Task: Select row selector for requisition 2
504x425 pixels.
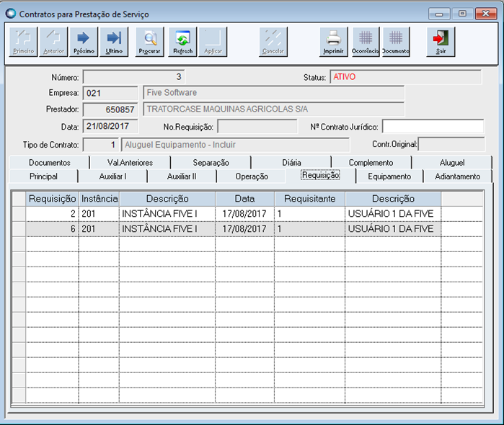Action: [19, 214]
